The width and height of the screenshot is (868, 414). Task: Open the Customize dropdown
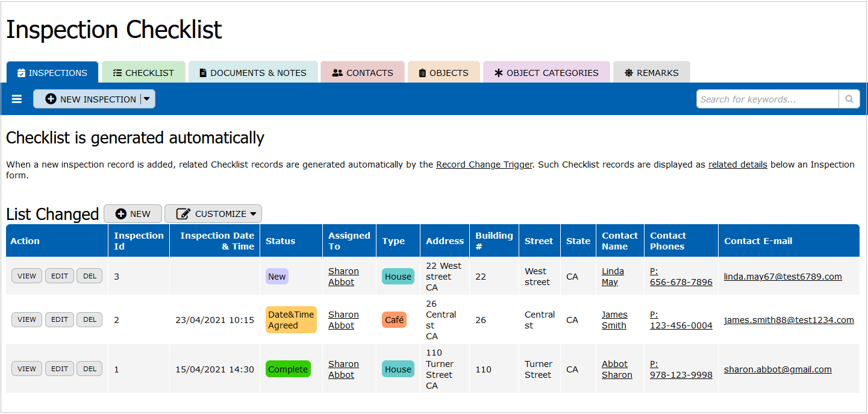213,214
